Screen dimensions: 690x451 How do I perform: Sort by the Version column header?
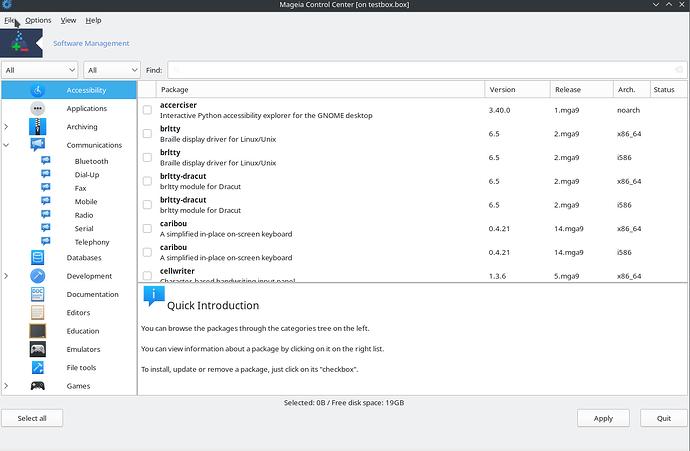tap(518, 89)
